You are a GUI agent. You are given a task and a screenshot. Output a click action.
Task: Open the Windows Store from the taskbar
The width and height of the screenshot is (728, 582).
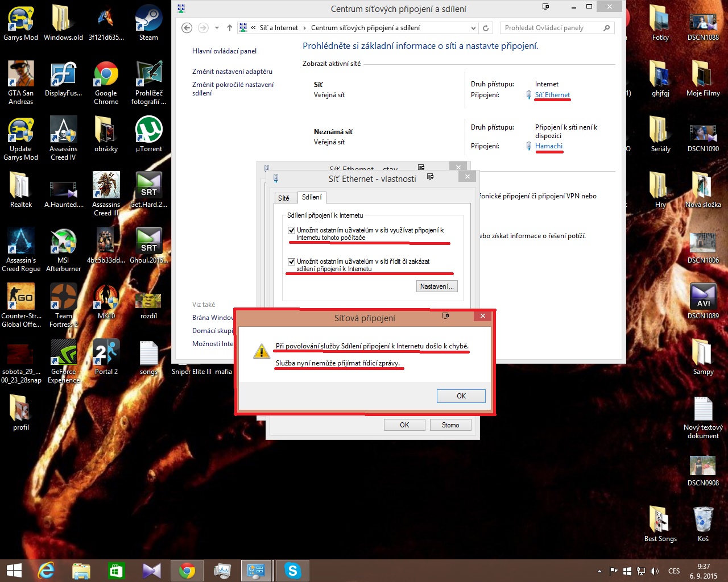click(x=116, y=571)
